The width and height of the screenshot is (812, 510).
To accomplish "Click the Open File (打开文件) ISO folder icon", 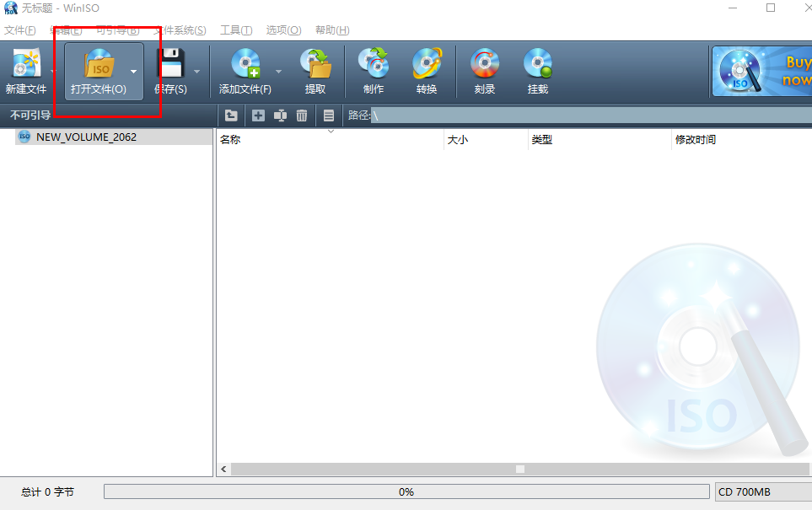I will point(99,63).
